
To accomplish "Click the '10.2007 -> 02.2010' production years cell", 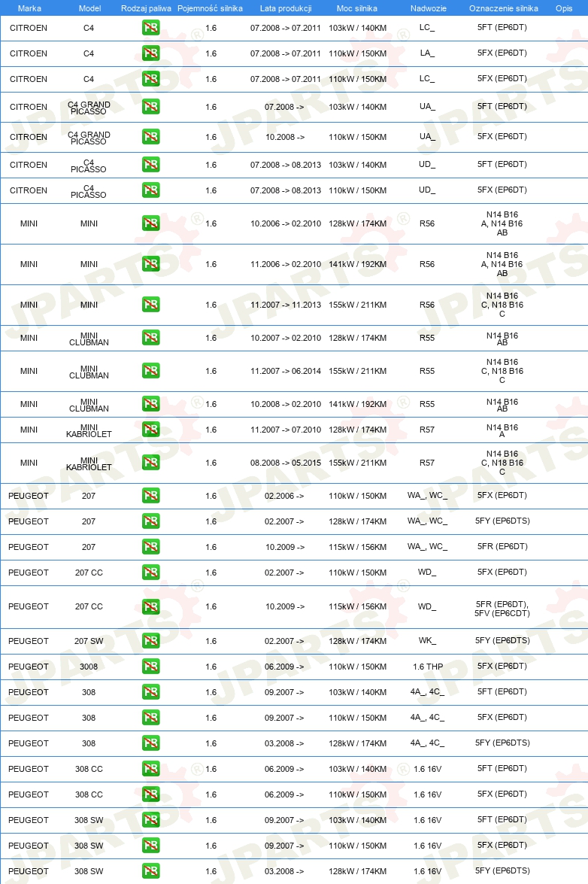I will [286, 338].
